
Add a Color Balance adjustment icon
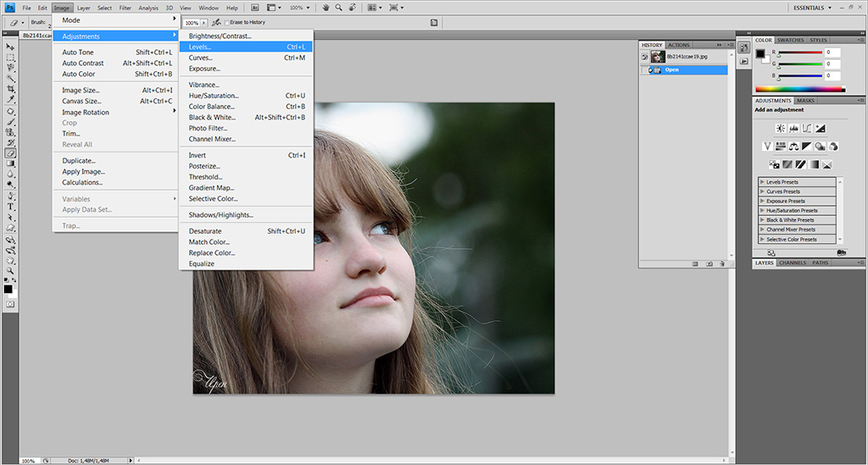(793, 147)
